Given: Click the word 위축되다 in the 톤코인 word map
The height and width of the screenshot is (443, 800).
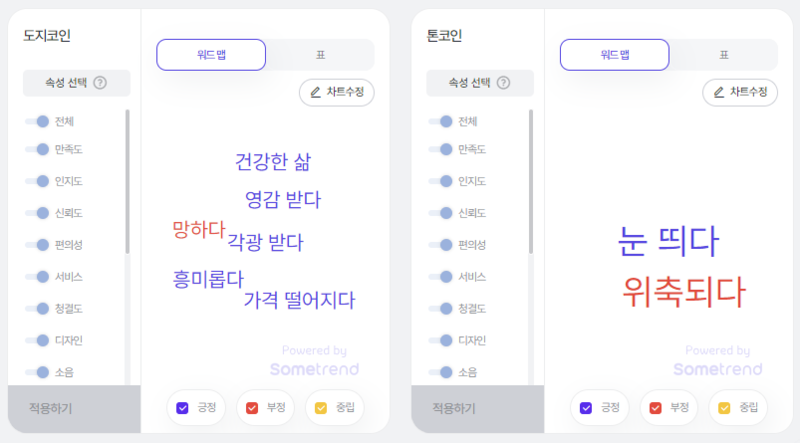Looking at the screenshot, I should coord(683,292).
